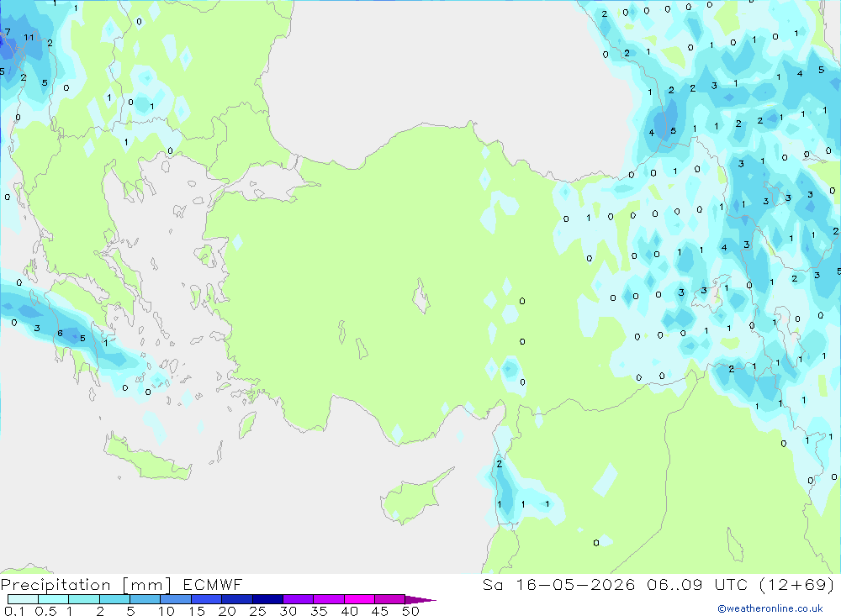The image size is (841, 616).
Task: Click the 1–2 mm legend color swatch
Action: pyautogui.click(x=84, y=599)
